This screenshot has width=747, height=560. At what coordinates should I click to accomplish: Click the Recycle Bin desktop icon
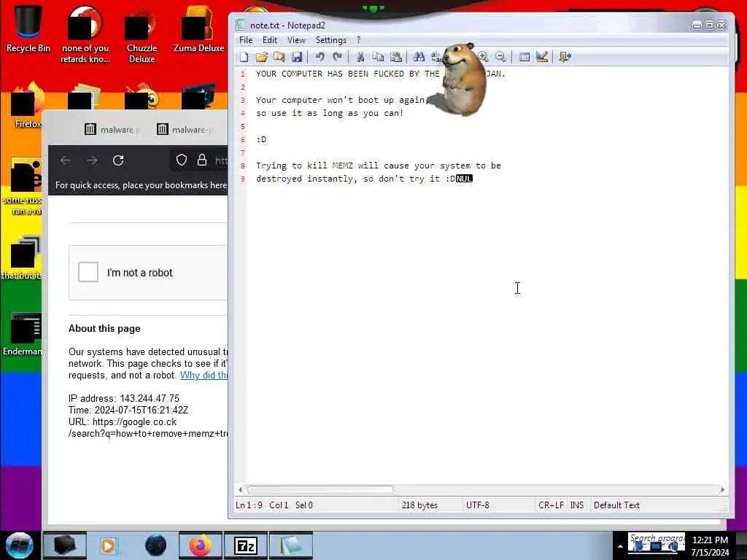[x=28, y=29]
